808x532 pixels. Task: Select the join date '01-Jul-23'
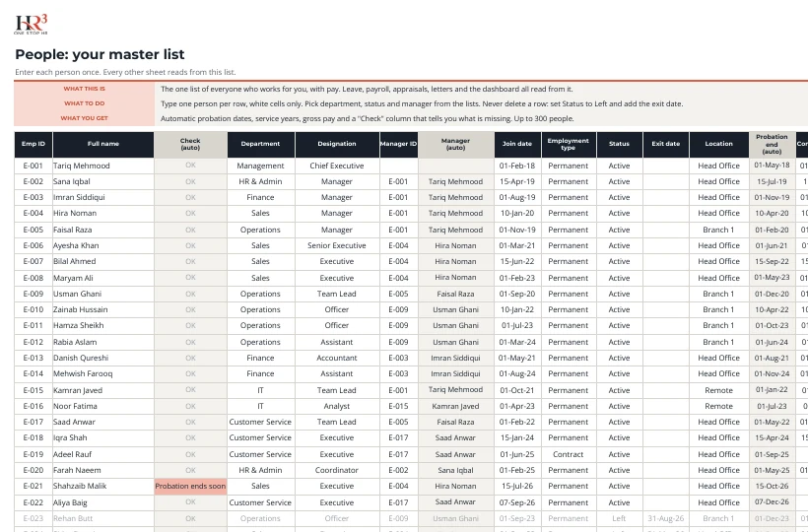517,325
